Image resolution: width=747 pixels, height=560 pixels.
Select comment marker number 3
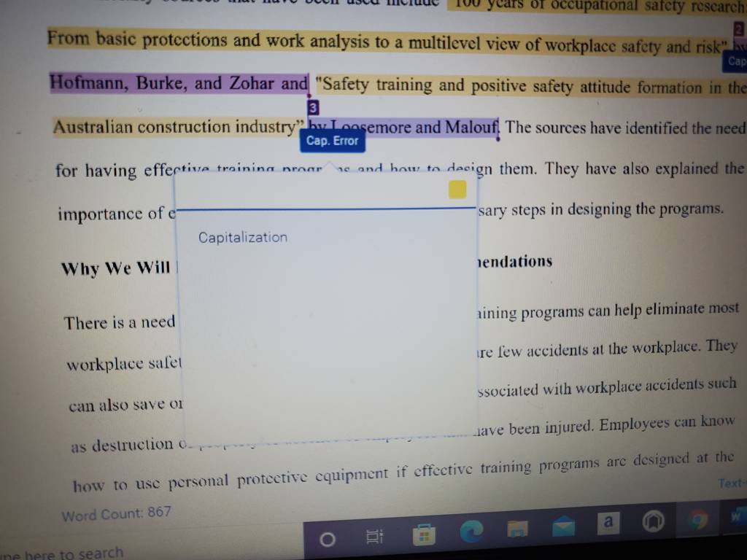point(313,108)
